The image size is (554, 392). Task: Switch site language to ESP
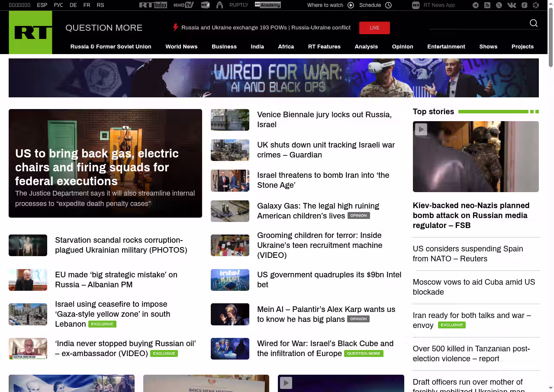coord(42,5)
